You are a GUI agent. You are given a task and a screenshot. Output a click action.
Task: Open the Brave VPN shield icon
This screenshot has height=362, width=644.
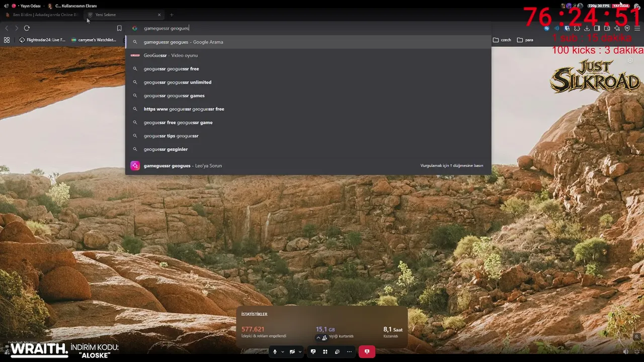pyautogui.click(x=627, y=28)
